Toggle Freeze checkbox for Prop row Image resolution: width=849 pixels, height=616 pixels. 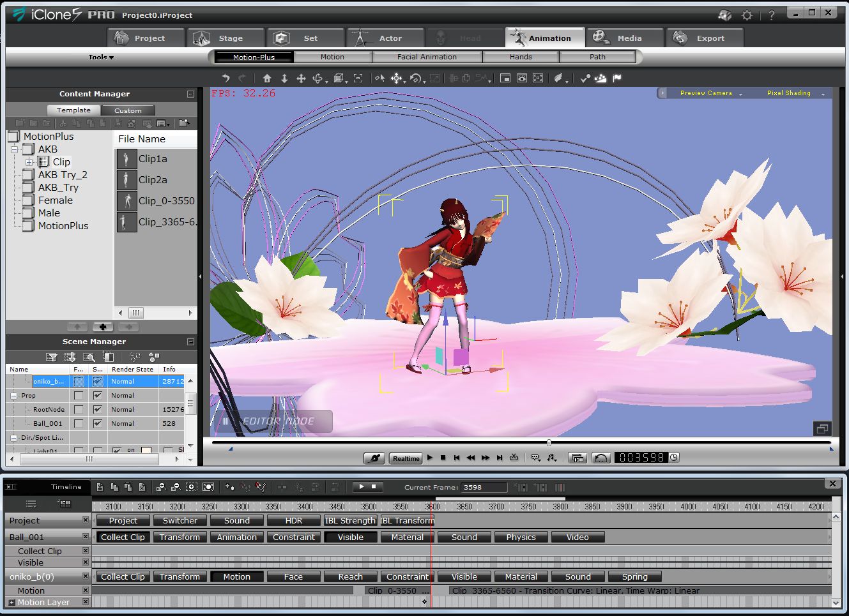pyautogui.click(x=79, y=395)
